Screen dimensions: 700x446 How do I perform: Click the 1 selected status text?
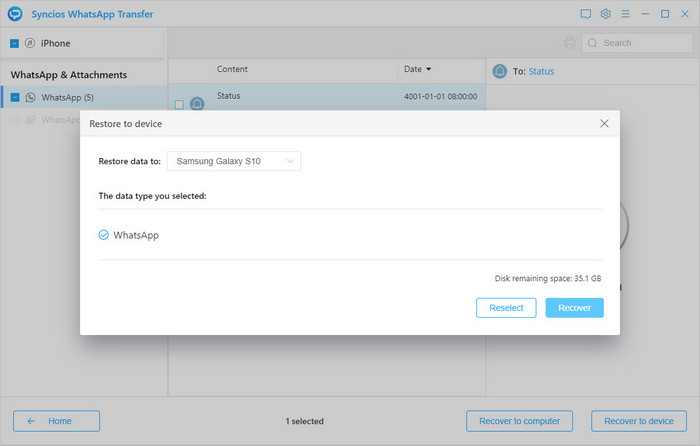point(304,421)
